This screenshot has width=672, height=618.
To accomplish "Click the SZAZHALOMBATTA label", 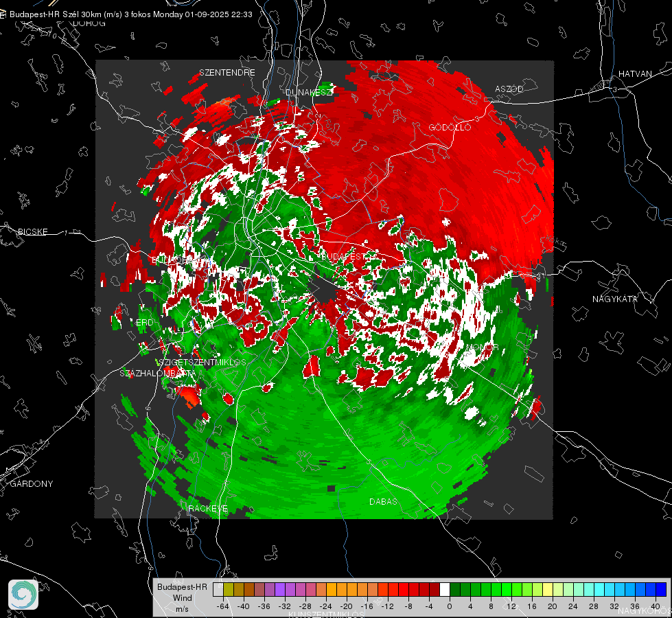I will tap(158, 373).
